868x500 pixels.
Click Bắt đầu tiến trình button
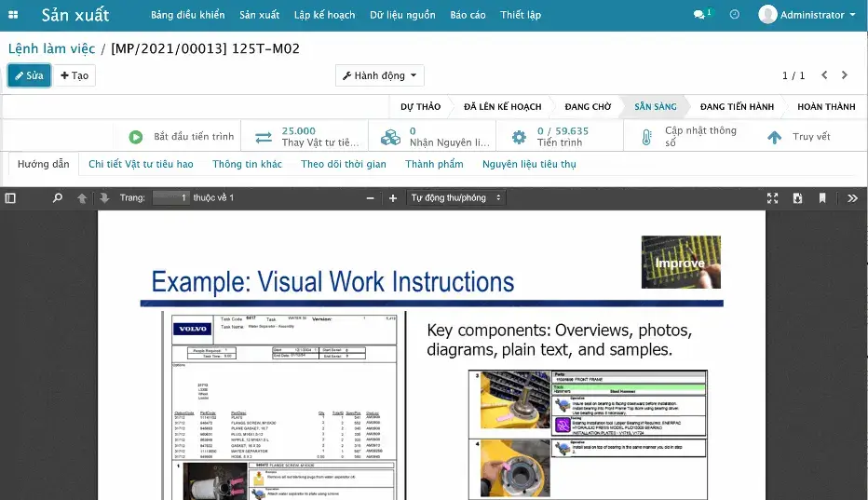(182, 137)
